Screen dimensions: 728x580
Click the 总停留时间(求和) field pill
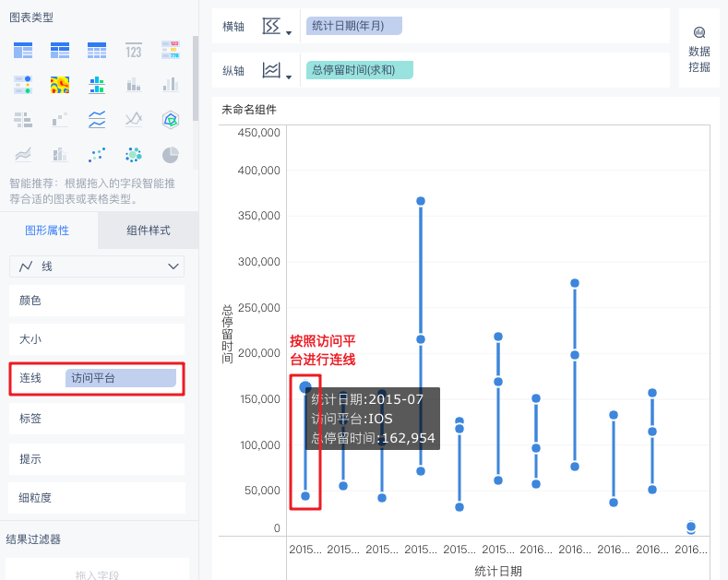click(x=359, y=70)
